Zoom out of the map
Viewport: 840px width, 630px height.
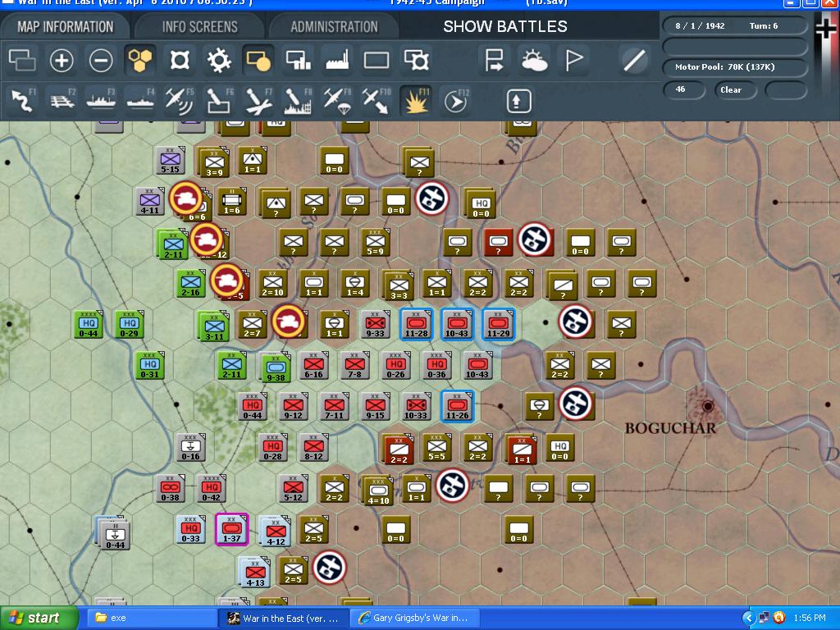[x=101, y=60]
